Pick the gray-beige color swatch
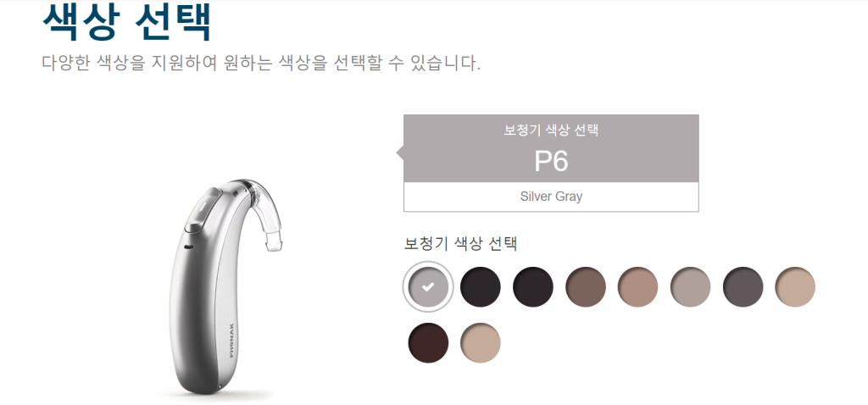 (690, 287)
